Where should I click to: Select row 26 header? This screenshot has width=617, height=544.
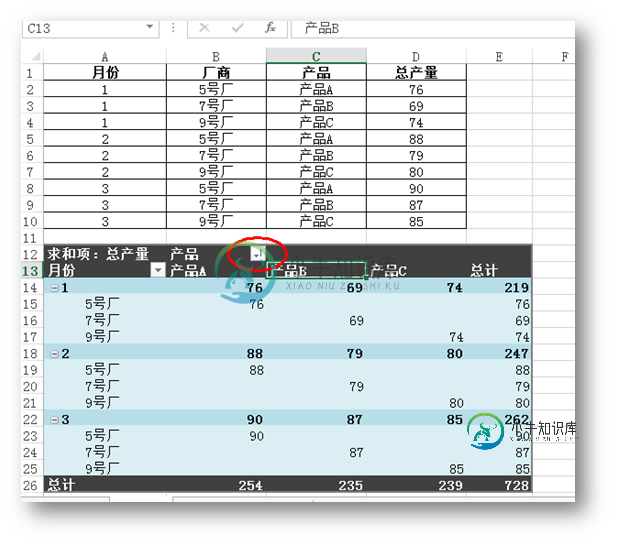(30, 485)
